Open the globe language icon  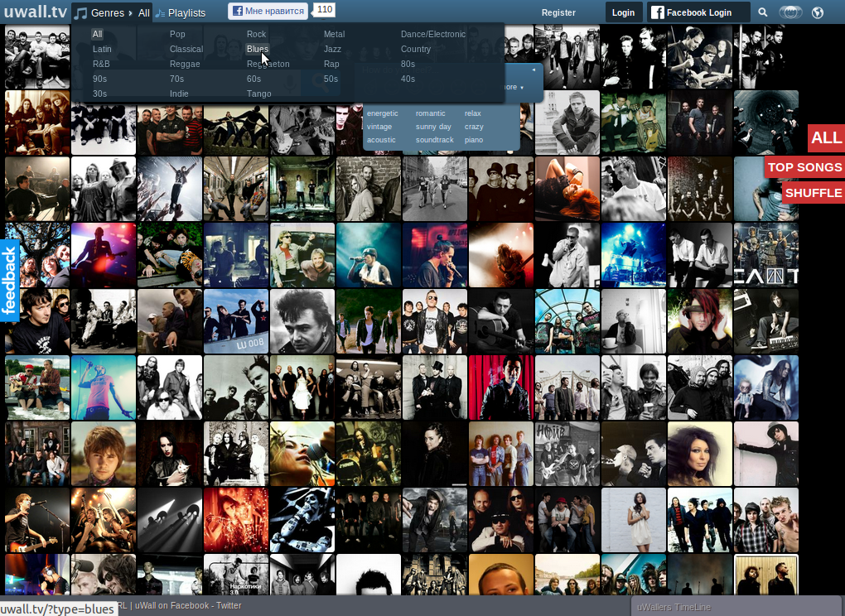tap(818, 12)
